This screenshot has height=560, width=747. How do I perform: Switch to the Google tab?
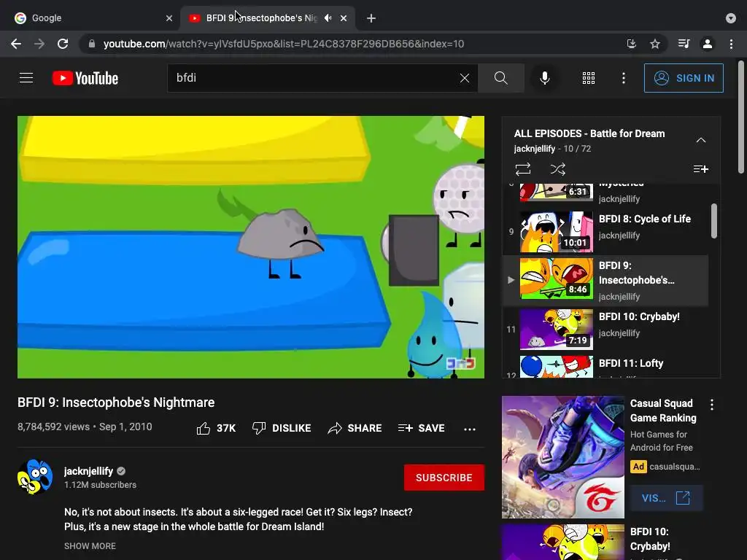(x=93, y=18)
